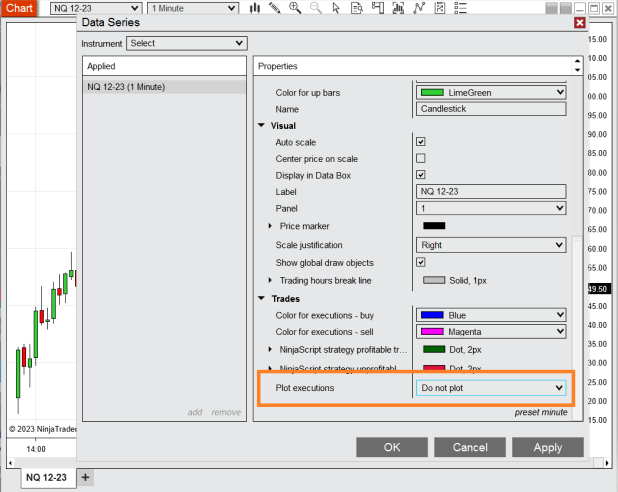Image resolution: width=618 pixels, height=492 pixels.
Task: Select the NQ 12-23 bottom chart tab
Action: point(47,477)
